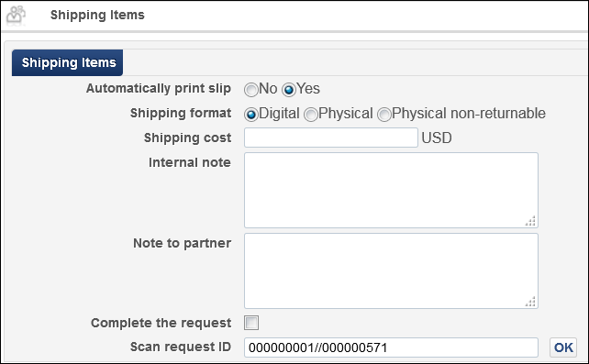The image size is (589, 364).
Task: Select Yes for Automatically print slip
Action: pos(289,90)
